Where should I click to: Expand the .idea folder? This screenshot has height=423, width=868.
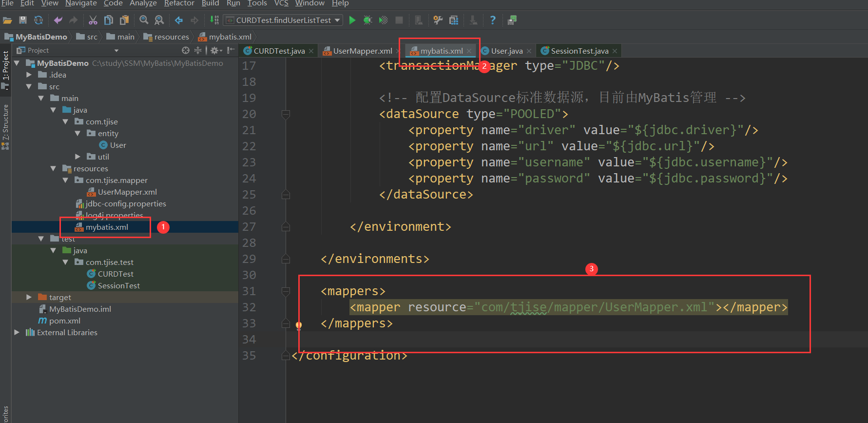tap(29, 75)
